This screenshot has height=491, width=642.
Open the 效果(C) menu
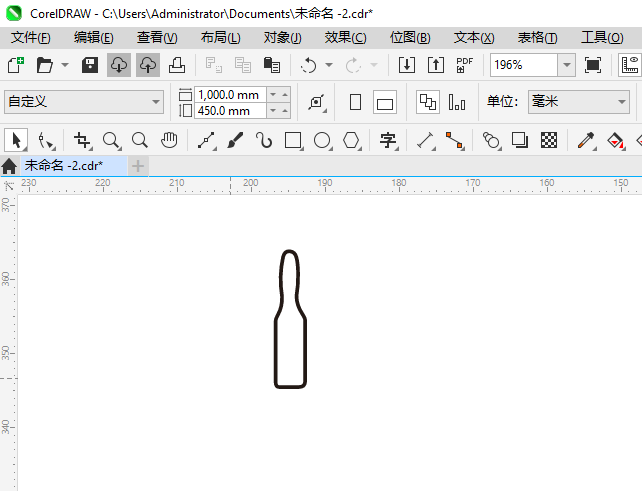click(x=346, y=38)
